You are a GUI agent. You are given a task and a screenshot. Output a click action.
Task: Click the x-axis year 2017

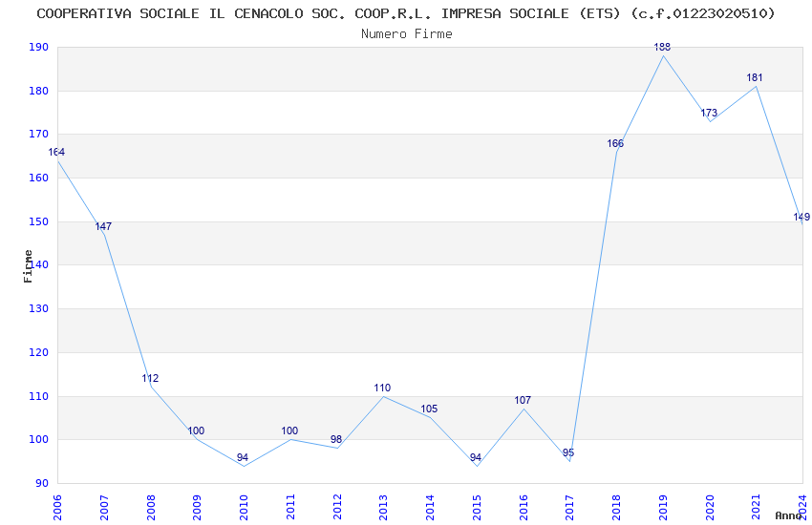click(x=569, y=508)
